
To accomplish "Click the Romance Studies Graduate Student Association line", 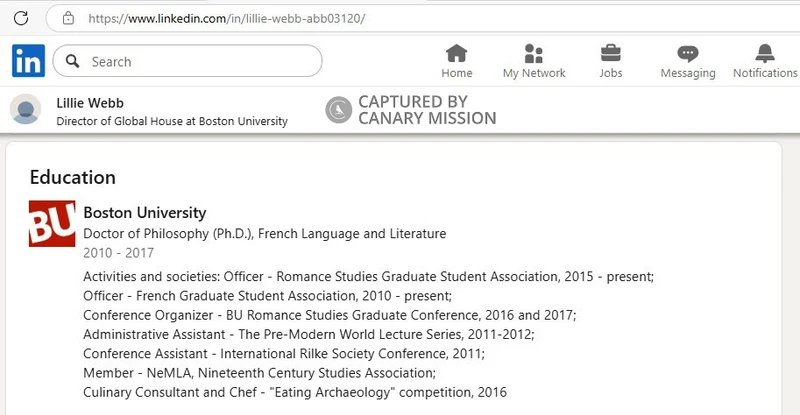I will tap(368, 277).
